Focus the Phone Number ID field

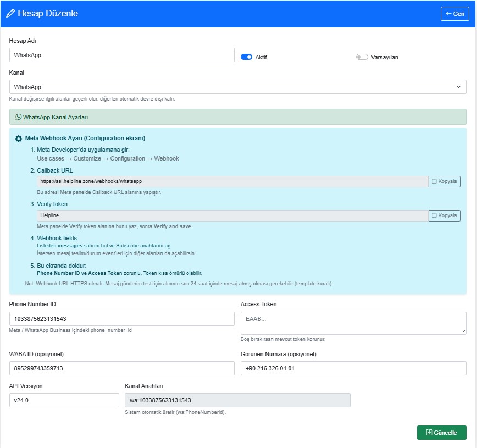coord(122,319)
